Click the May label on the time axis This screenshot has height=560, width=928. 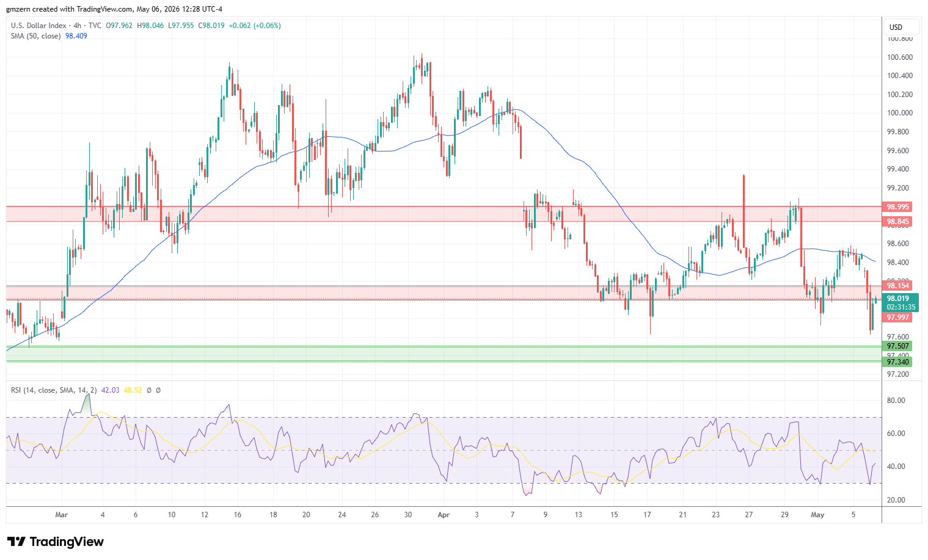(x=817, y=515)
